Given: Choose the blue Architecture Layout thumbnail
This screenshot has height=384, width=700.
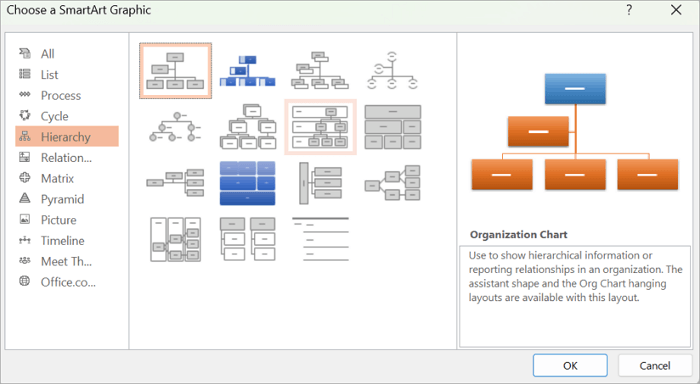Looking at the screenshot, I should [x=248, y=183].
